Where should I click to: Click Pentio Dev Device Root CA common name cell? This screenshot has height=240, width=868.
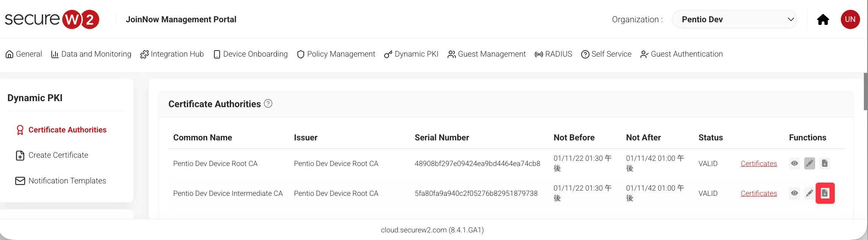click(x=215, y=163)
